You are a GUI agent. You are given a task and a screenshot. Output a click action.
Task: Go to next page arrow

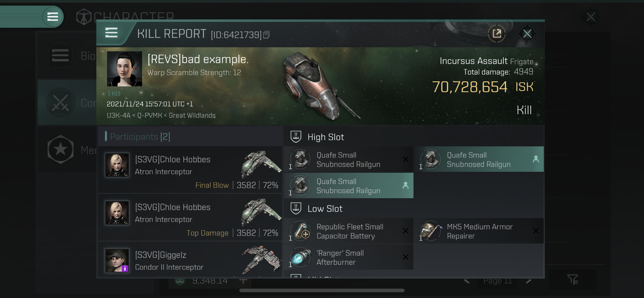[529, 281]
